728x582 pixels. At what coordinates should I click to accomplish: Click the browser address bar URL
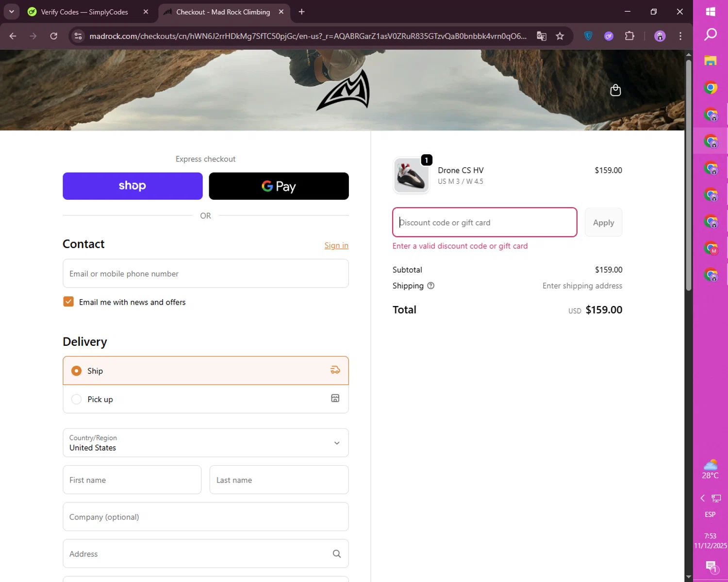pos(308,36)
